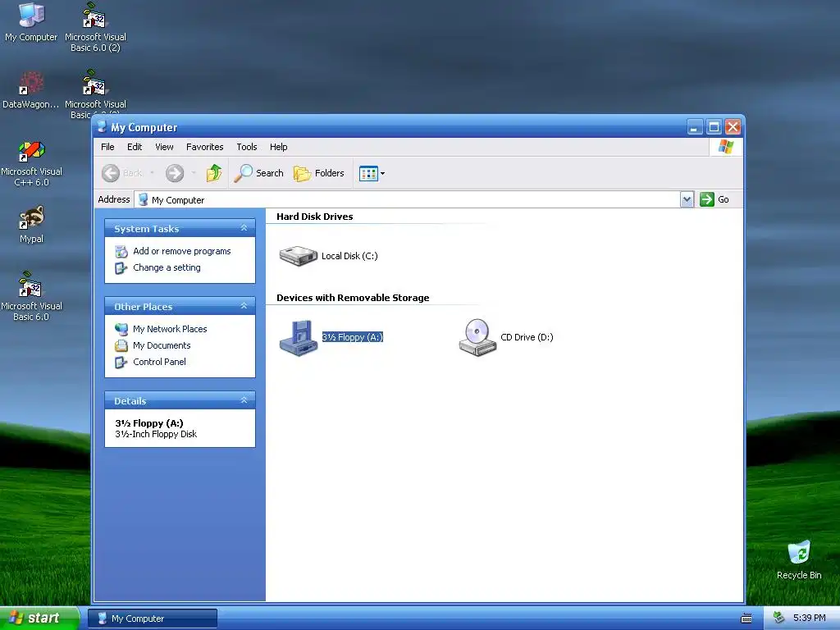Click the Forward navigation arrow
The image size is (840, 630).
(x=175, y=173)
